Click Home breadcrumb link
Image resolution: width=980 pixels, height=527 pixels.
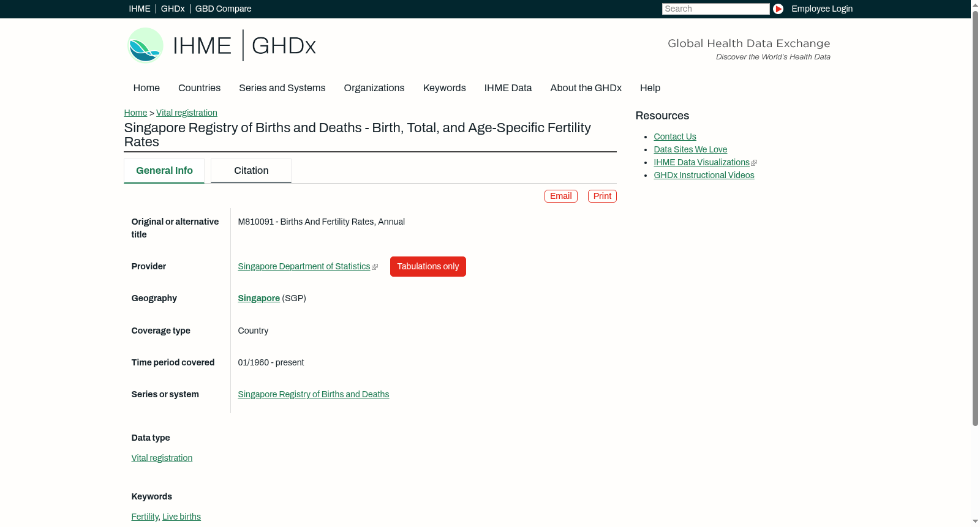pos(135,113)
